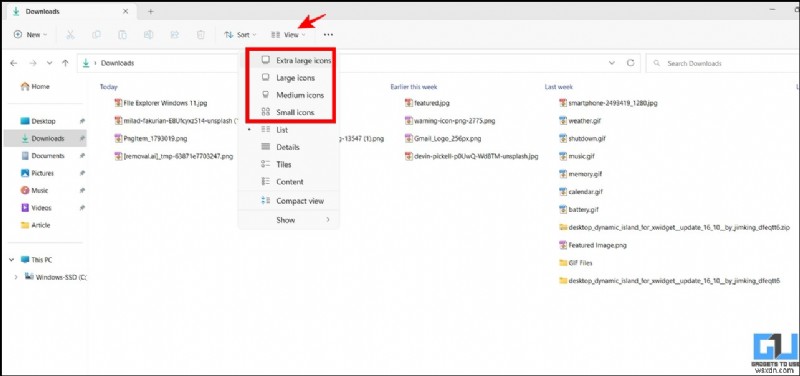
Task: Refresh the Downloads folder
Action: click(630, 63)
